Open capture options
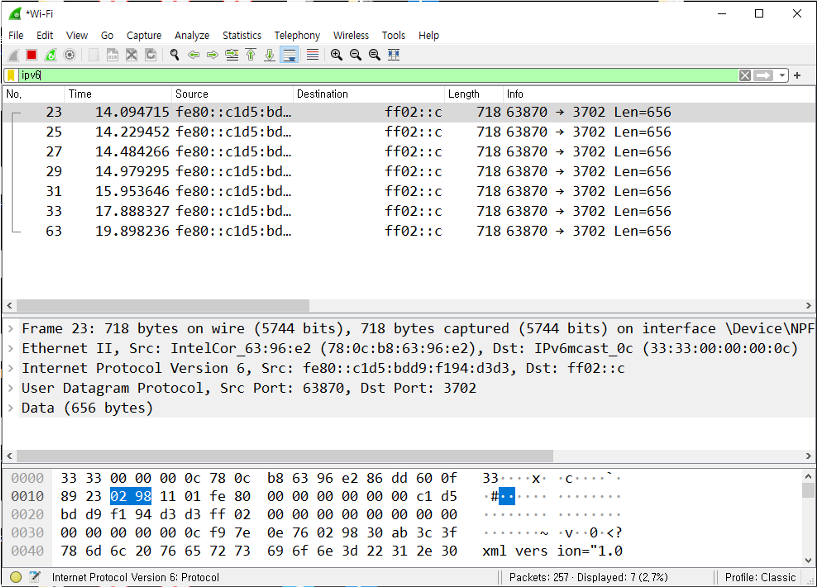 pyautogui.click(x=70, y=55)
